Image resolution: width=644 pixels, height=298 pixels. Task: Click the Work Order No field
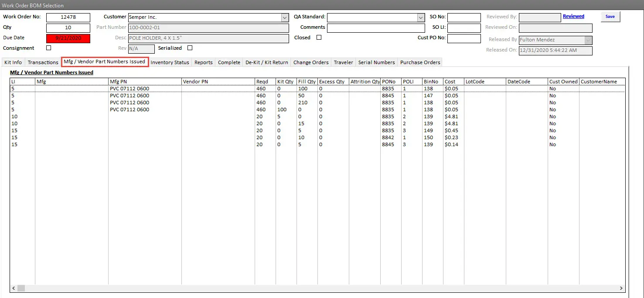click(x=68, y=18)
